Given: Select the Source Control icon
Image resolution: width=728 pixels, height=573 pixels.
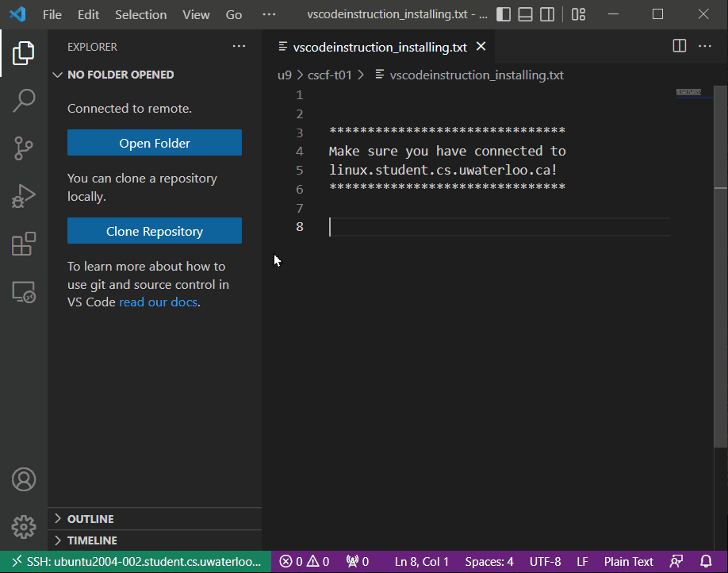Looking at the screenshot, I should (x=23, y=148).
